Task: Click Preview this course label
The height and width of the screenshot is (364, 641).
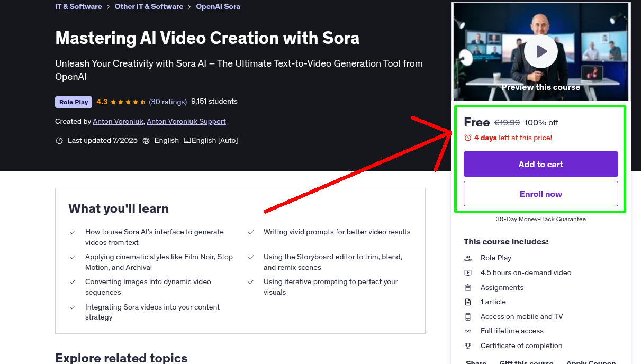Action: [541, 87]
